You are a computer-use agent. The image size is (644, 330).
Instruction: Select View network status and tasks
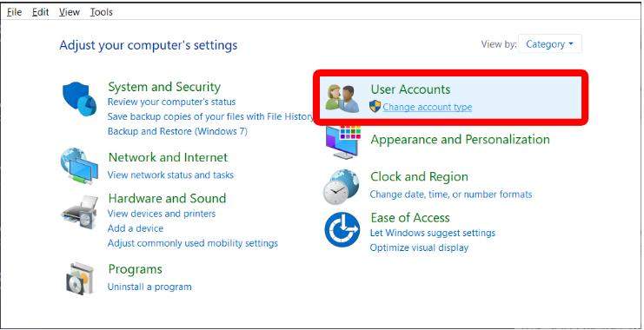pyautogui.click(x=170, y=175)
